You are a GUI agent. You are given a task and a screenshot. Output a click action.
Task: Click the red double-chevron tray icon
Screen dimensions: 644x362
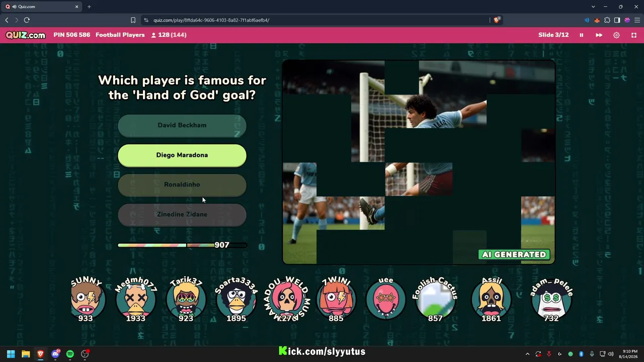pyautogui.click(x=549, y=354)
